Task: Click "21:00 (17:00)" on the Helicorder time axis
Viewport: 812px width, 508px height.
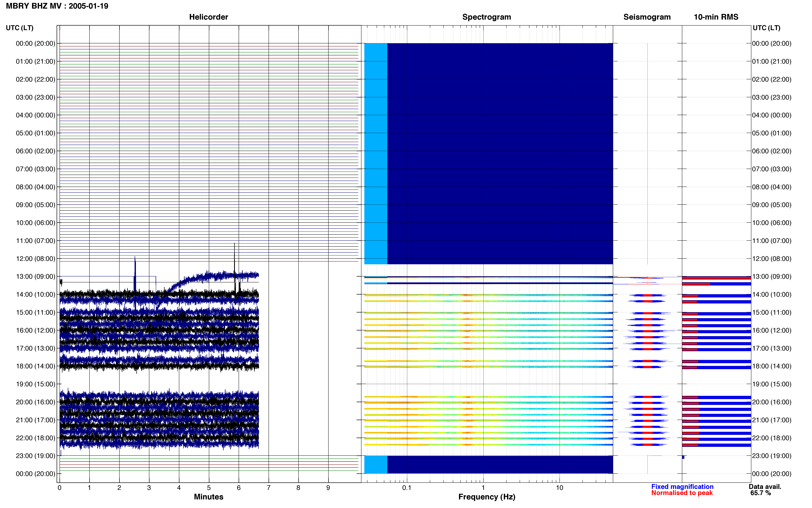Action: click(x=36, y=420)
